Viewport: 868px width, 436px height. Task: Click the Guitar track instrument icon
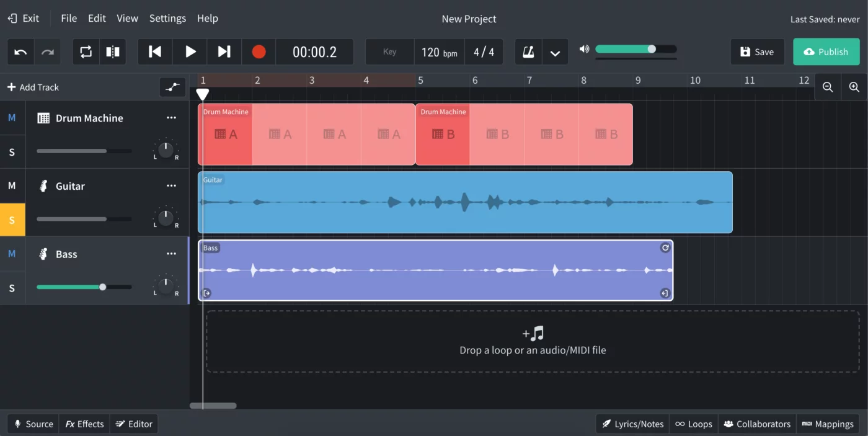(x=43, y=185)
